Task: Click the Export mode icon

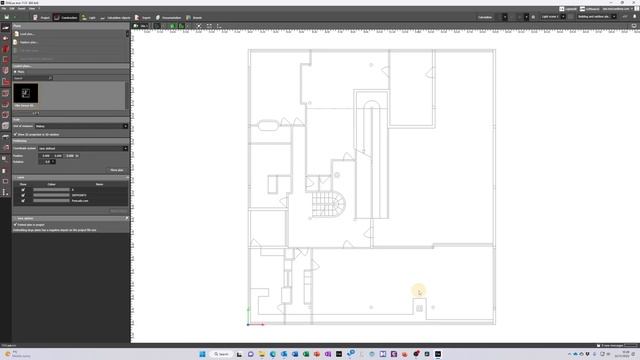Action: point(137,18)
